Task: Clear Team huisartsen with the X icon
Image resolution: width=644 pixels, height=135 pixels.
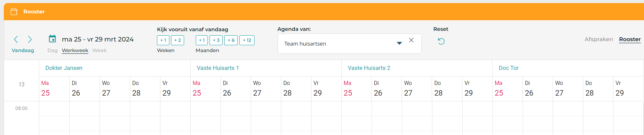Action: (411, 40)
